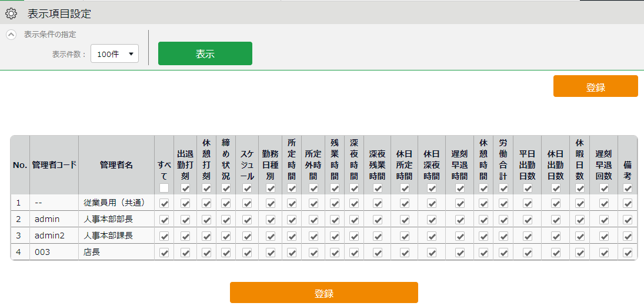Collapse the 表示条件の指定 section chevron
Screen dimensions: 644x306
(x=11, y=35)
